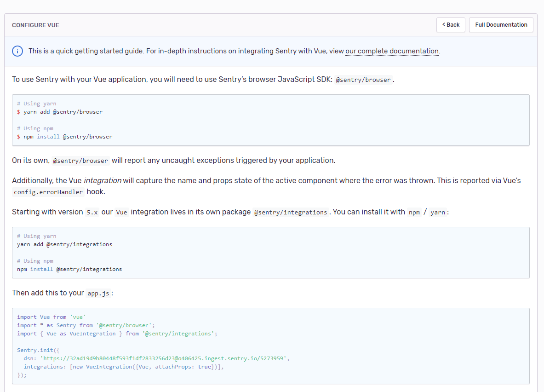Click the CONFIGURE VUE heading
This screenshot has height=392, width=544.
coord(35,25)
